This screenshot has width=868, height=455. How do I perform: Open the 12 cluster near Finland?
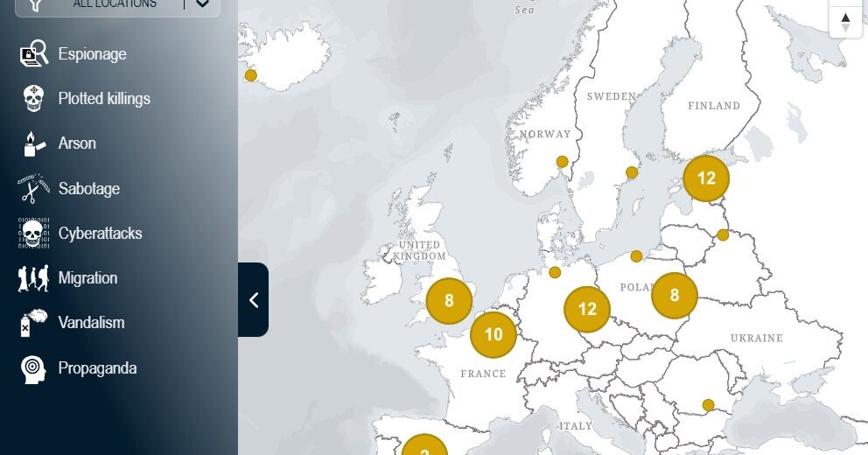tap(706, 178)
